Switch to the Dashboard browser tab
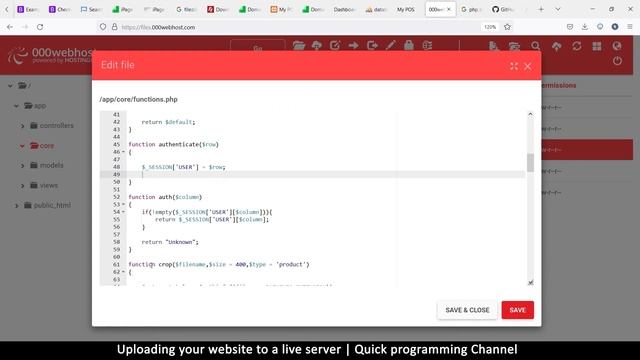This screenshot has width=640, height=360. click(344, 9)
